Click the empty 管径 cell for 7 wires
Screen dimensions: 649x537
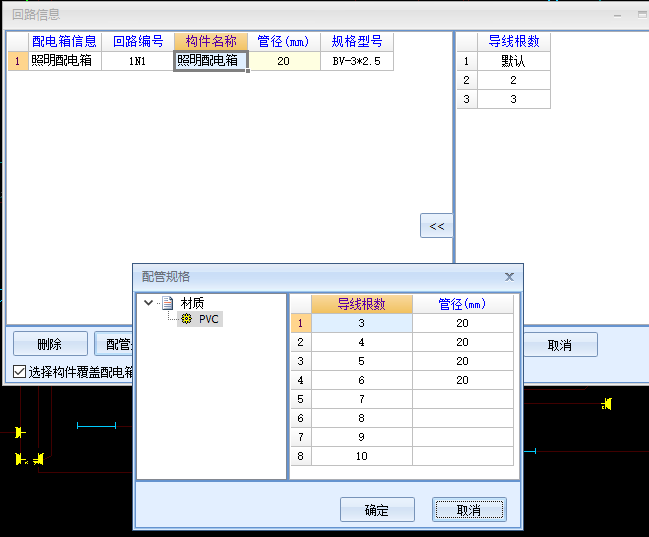tap(463, 399)
